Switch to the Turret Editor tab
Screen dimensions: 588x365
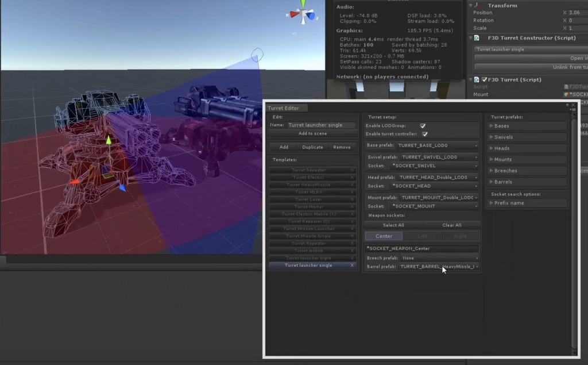pyautogui.click(x=287, y=108)
